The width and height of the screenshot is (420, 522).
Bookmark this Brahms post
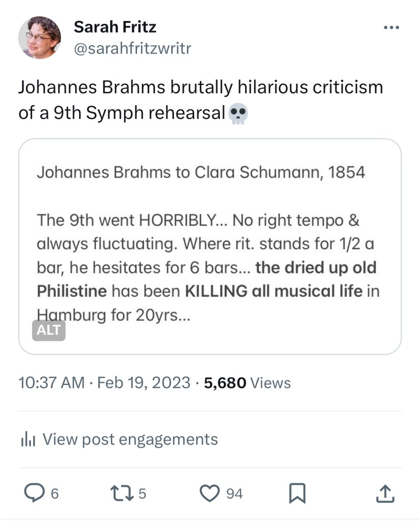[x=297, y=493]
